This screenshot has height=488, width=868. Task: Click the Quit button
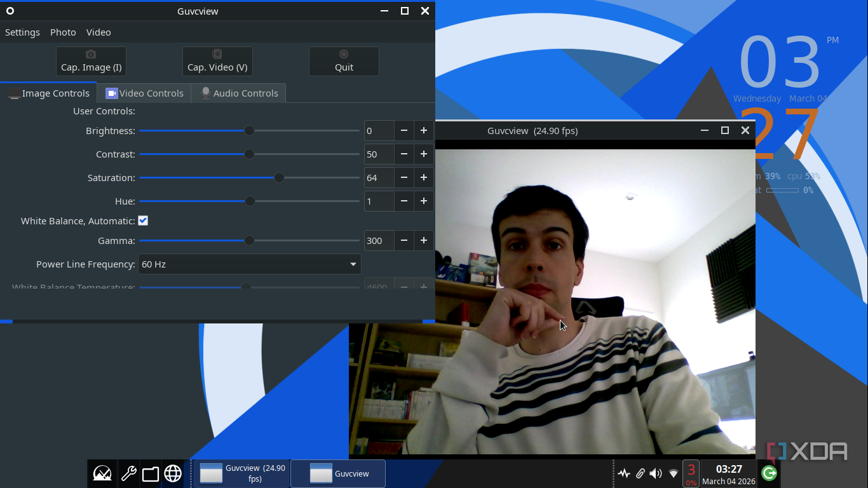[x=344, y=61]
